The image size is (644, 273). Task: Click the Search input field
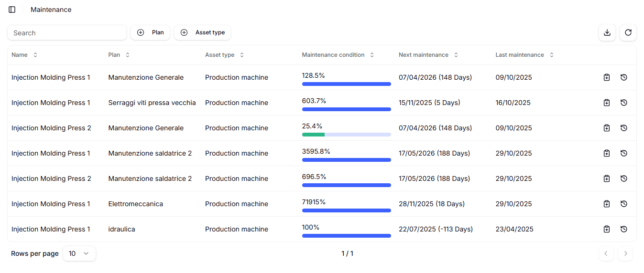[x=67, y=33]
